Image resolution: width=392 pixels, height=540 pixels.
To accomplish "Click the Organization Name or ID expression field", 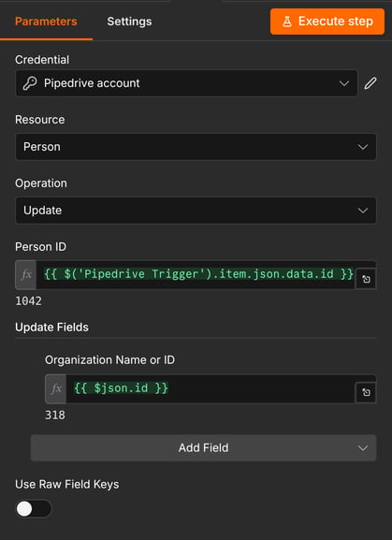I will click(211, 388).
